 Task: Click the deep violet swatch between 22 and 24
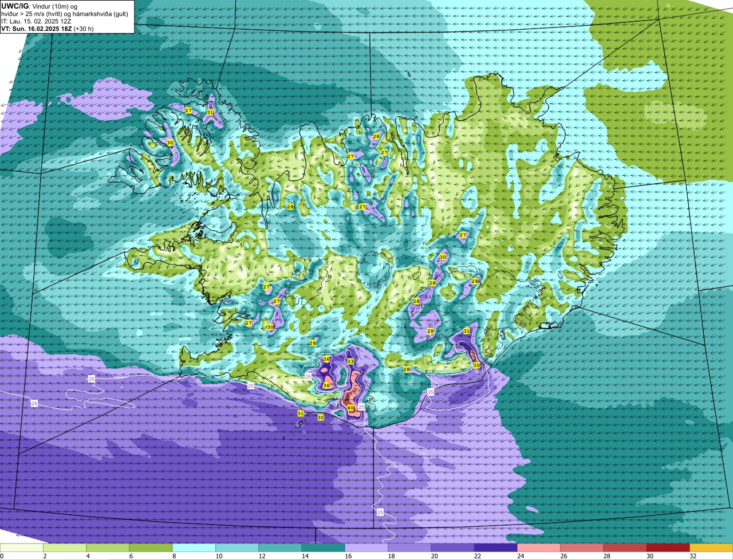tap(495, 548)
